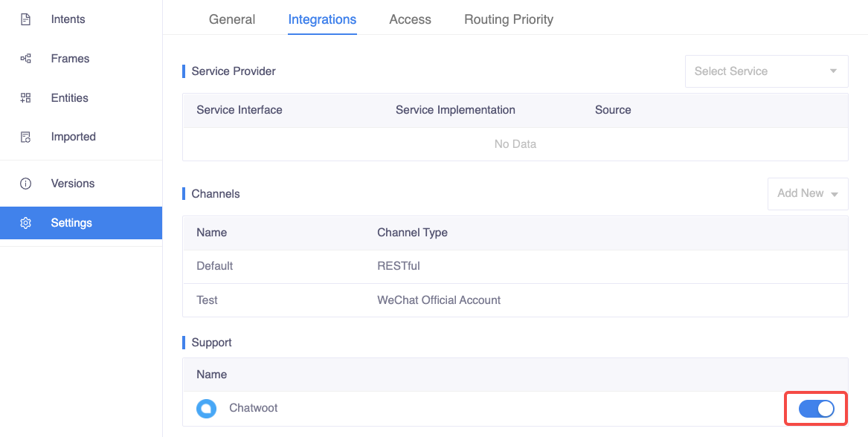Click the Frames hierarchy icon
The width and height of the screenshot is (868, 437).
coord(25,59)
